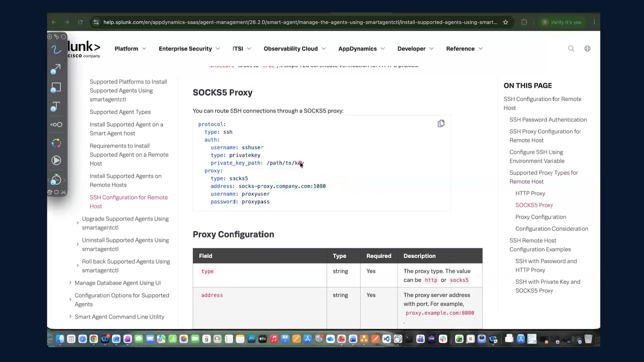Open Slack from the Dock
The image size is (644, 362).
click(443, 339)
